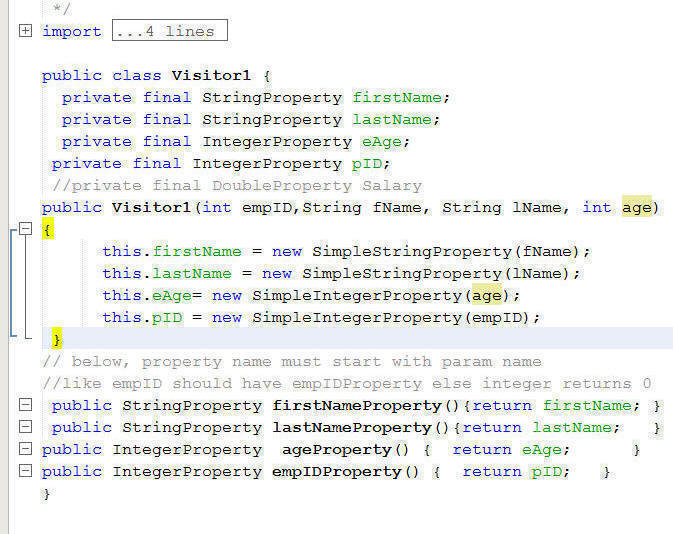Click the highlighted age constructor parameter
Image resolution: width=673 pixels, height=534 pixels.
637,208
